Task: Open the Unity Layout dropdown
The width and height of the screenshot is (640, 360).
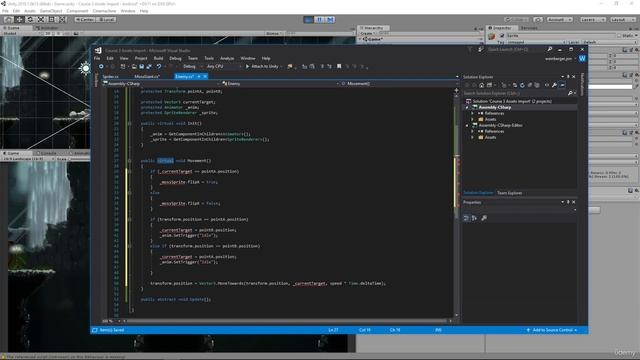Action: pyautogui.click(x=622, y=19)
